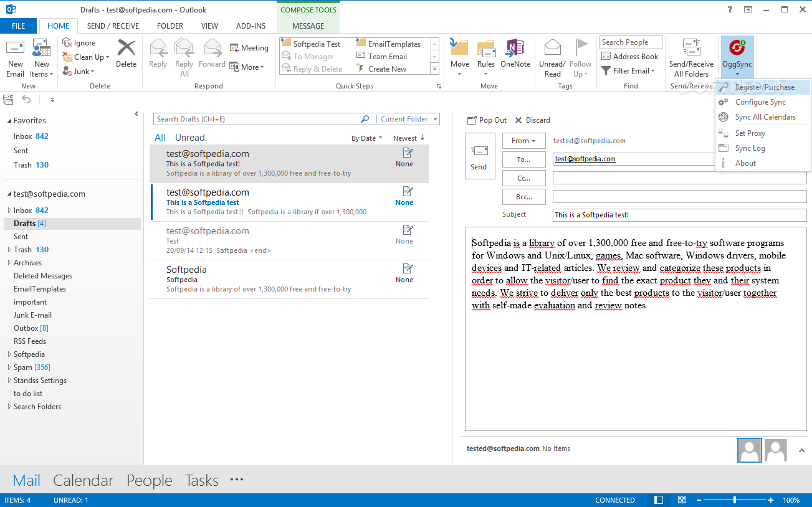Screen dimensions: 812x507
Task: Choose Configure Sync in OggSync menu
Action: pos(763,102)
